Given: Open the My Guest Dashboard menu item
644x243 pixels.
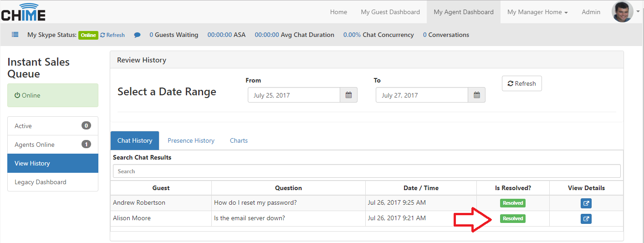Looking at the screenshot, I should click(x=390, y=12).
